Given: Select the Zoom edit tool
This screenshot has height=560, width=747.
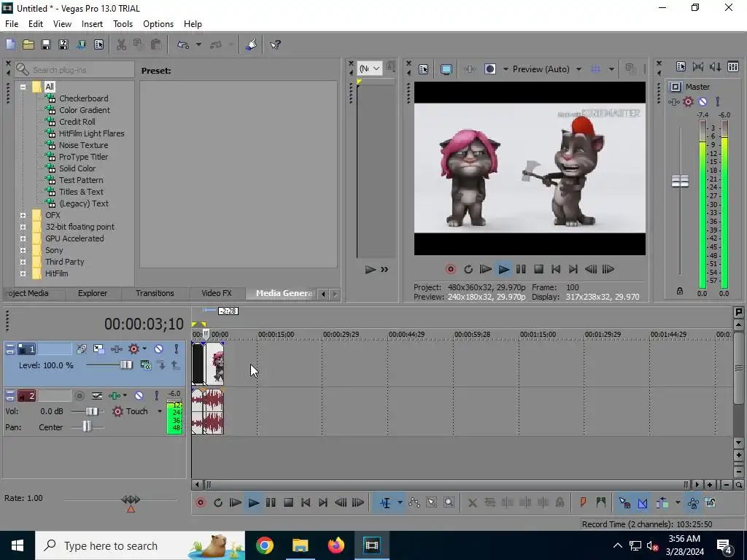Looking at the screenshot, I should click(x=449, y=502).
